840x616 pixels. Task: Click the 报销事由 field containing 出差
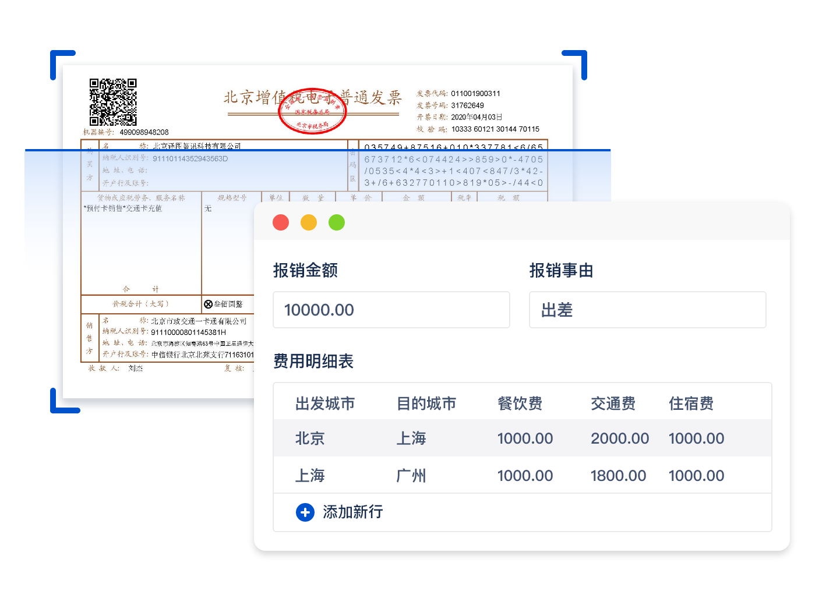(x=647, y=310)
